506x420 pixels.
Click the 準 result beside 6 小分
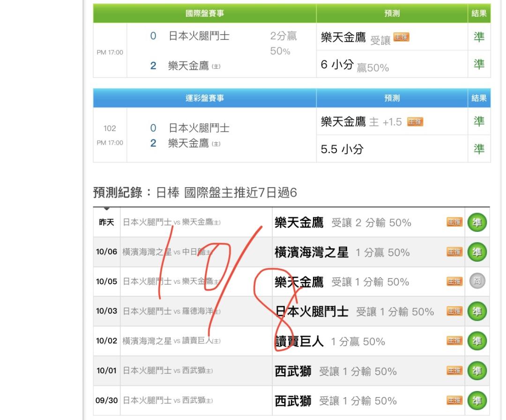point(479,64)
